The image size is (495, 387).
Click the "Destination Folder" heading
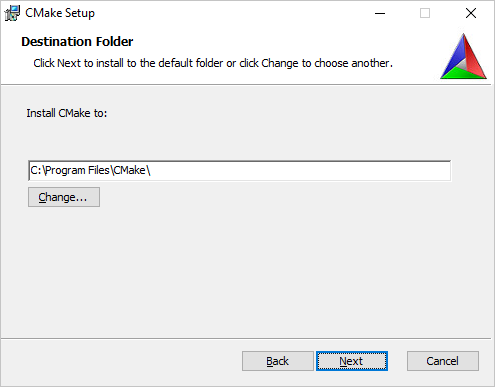[77, 42]
